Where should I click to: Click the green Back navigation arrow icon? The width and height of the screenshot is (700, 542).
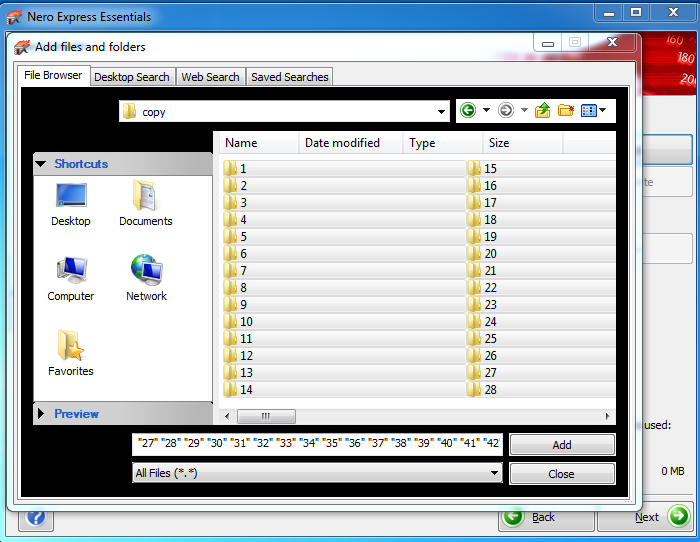click(468, 110)
